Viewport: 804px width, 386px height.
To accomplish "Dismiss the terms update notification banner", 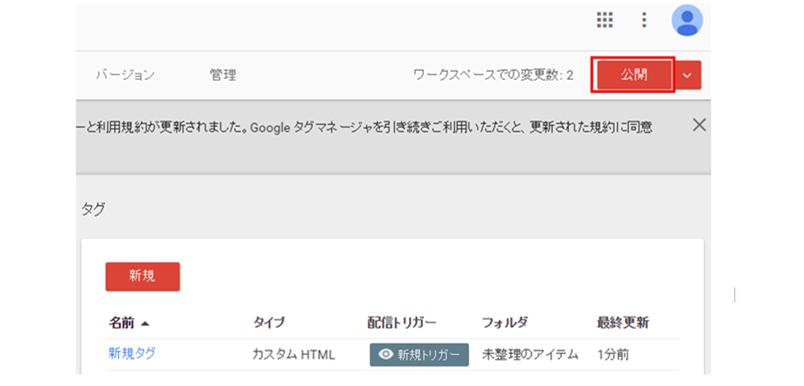I will (699, 125).
